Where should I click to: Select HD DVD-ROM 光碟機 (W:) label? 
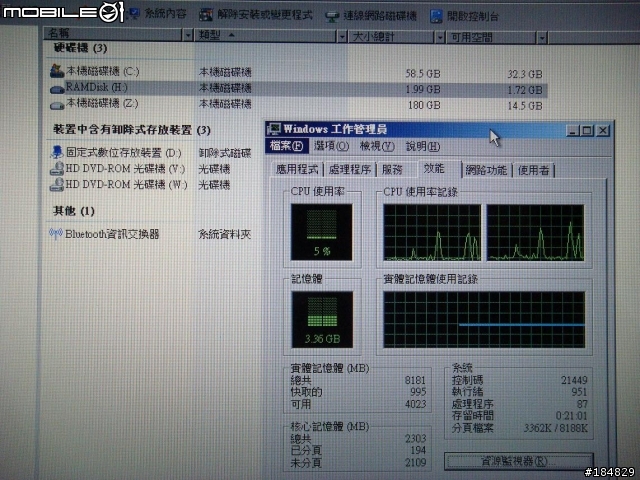(x=127, y=184)
